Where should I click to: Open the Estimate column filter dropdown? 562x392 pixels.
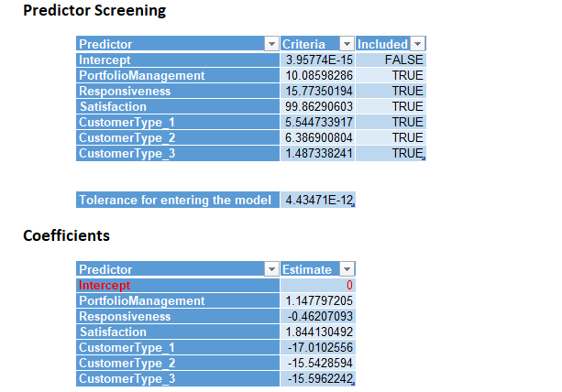347,269
